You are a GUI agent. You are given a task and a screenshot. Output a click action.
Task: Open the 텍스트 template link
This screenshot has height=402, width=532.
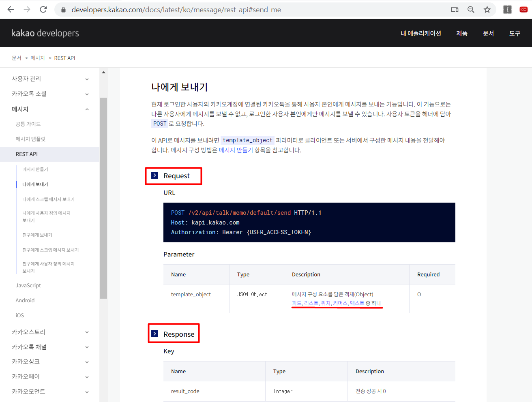point(357,303)
